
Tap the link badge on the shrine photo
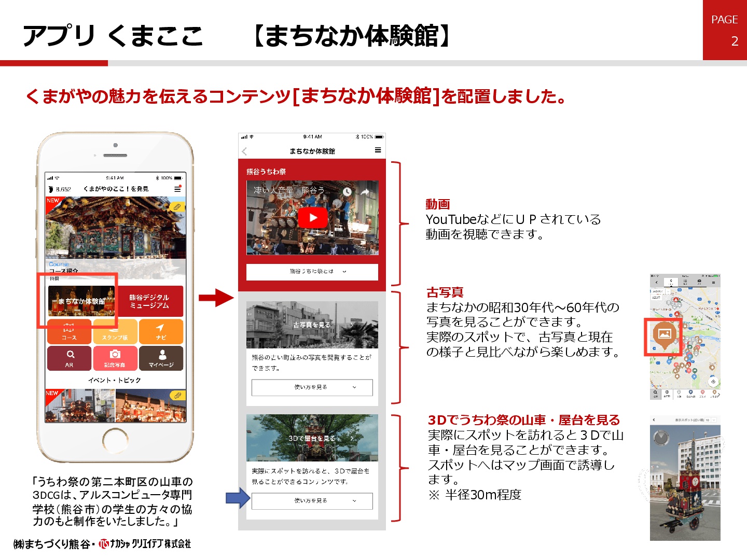coord(177,206)
